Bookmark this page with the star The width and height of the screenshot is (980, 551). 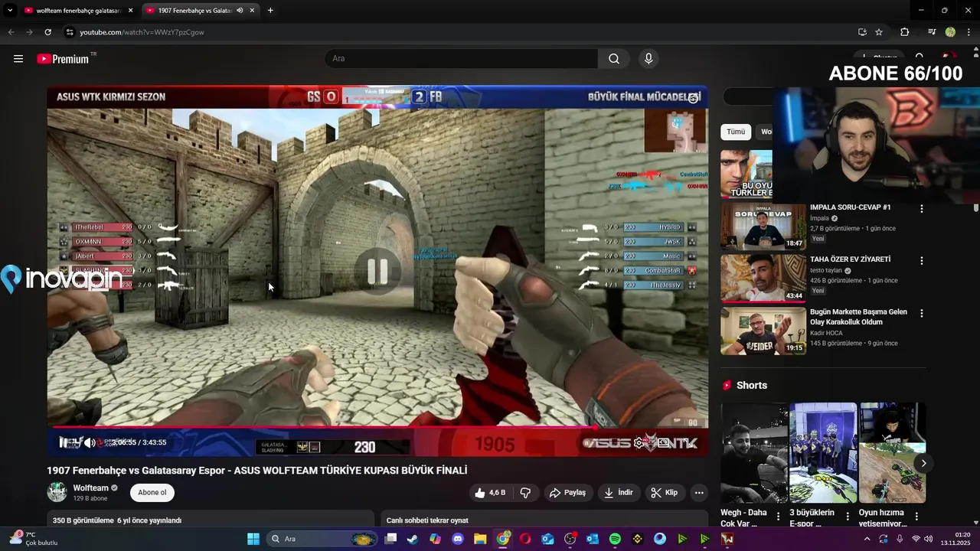coord(879,32)
